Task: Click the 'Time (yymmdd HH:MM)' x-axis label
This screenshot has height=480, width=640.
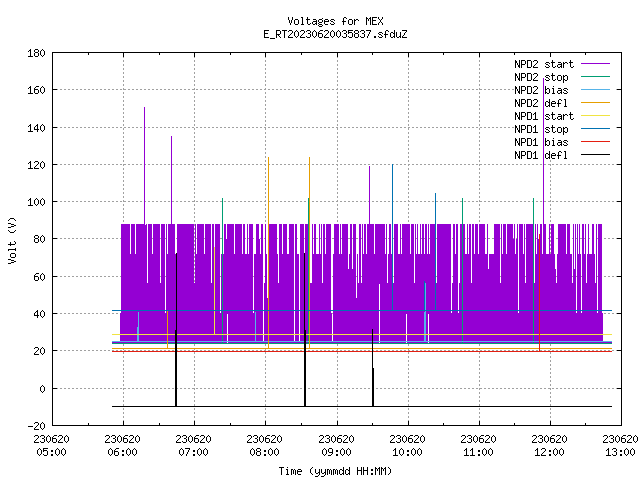Action: tap(335, 471)
